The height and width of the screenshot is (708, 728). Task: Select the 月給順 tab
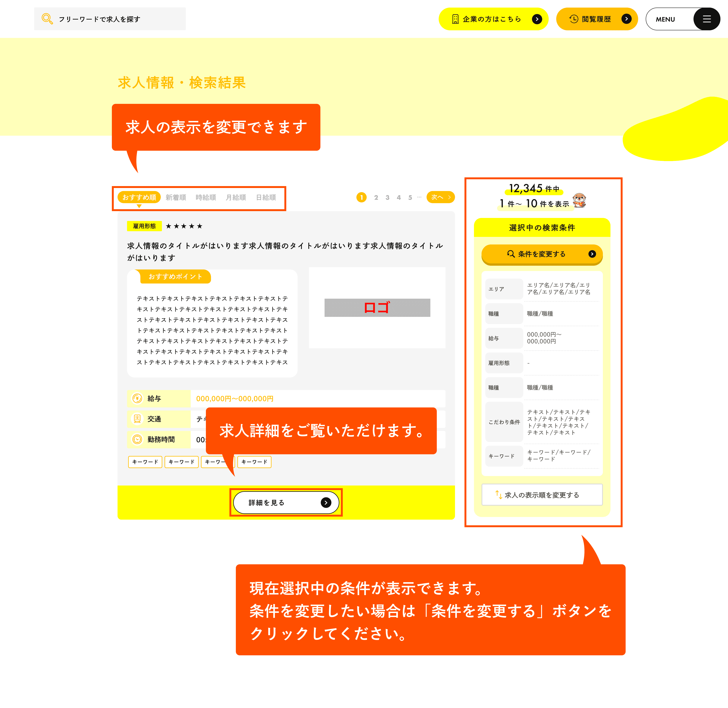click(236, 197)
